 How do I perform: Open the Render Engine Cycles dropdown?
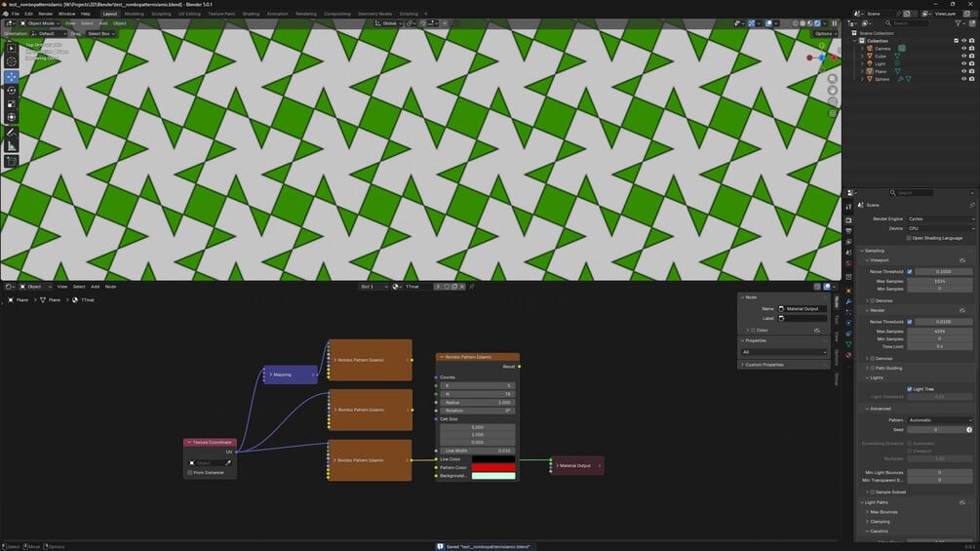tap(941, 218)
